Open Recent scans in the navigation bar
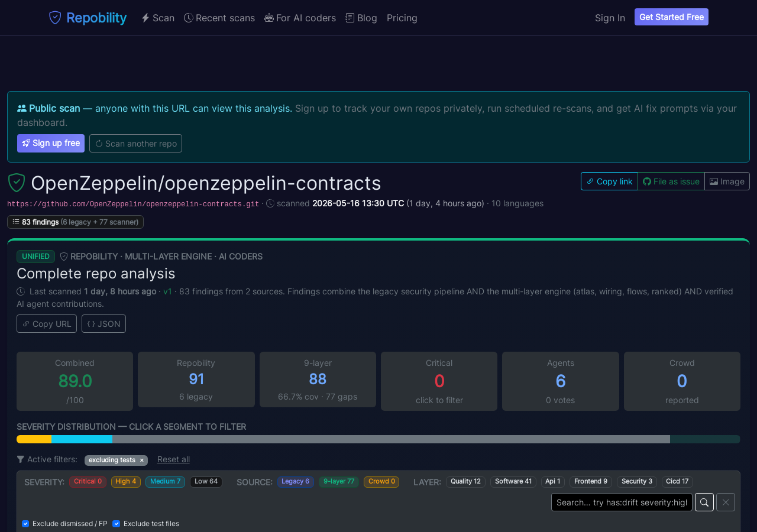 (219, 18)
